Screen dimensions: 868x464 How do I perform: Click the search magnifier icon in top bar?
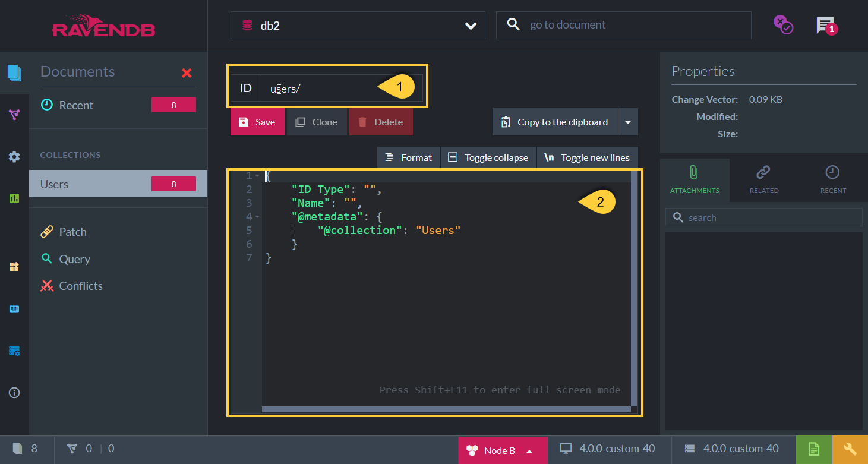pos(513,24)
